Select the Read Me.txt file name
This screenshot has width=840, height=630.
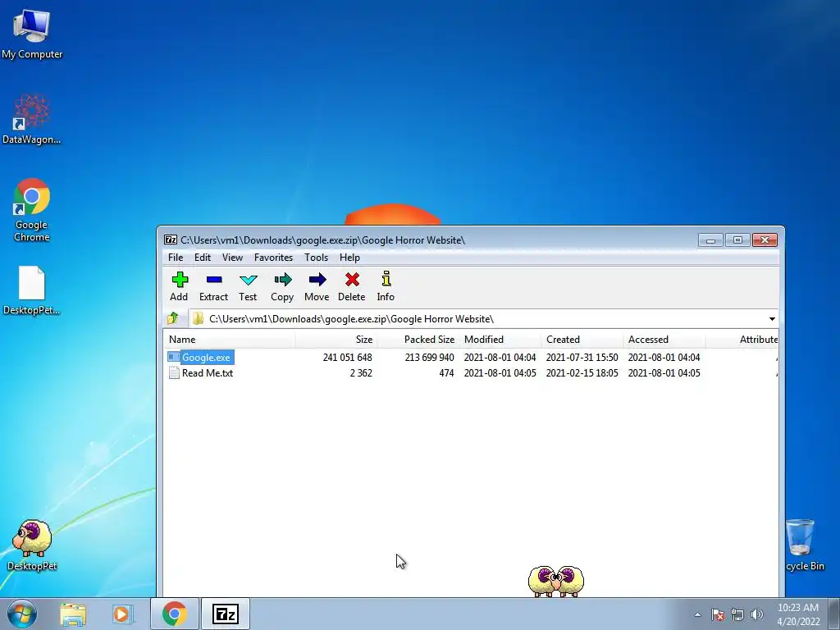click(x=208, y=373)
